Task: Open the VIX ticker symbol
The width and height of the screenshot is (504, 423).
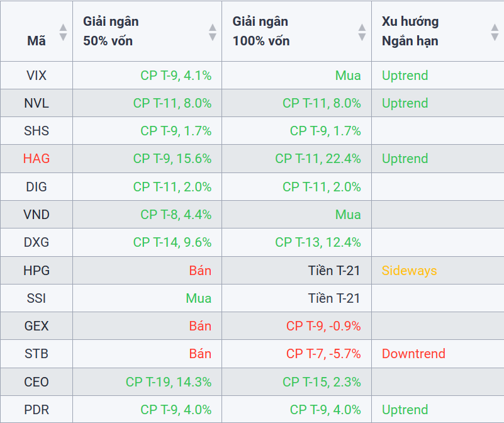Action: pos(36,76)
